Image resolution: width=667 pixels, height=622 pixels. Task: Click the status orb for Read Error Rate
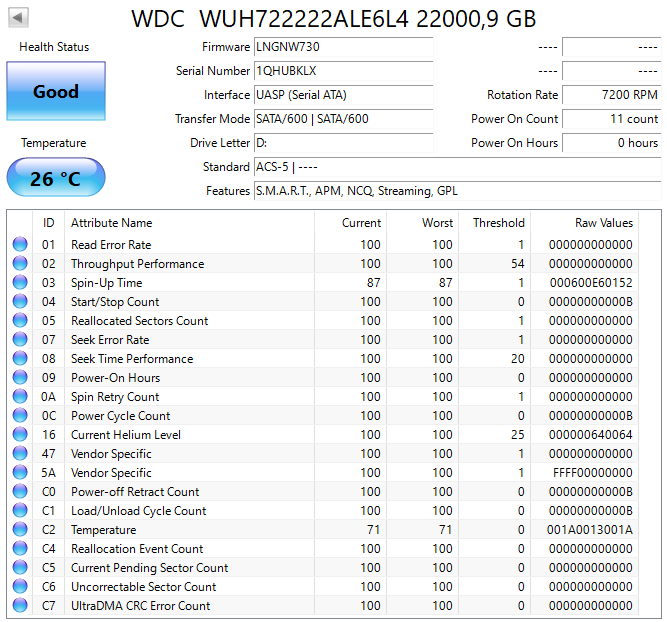click(x=20, y=244)
